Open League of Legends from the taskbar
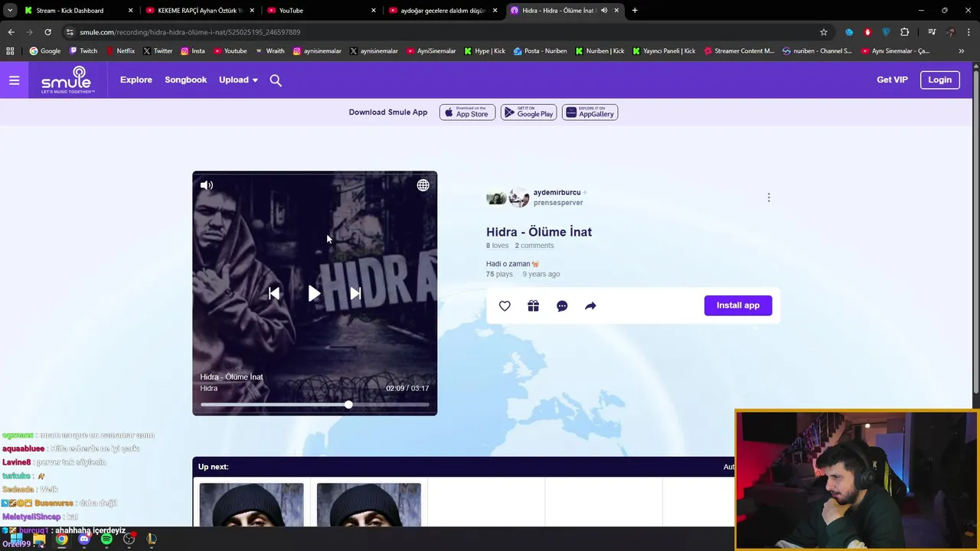 152,539
